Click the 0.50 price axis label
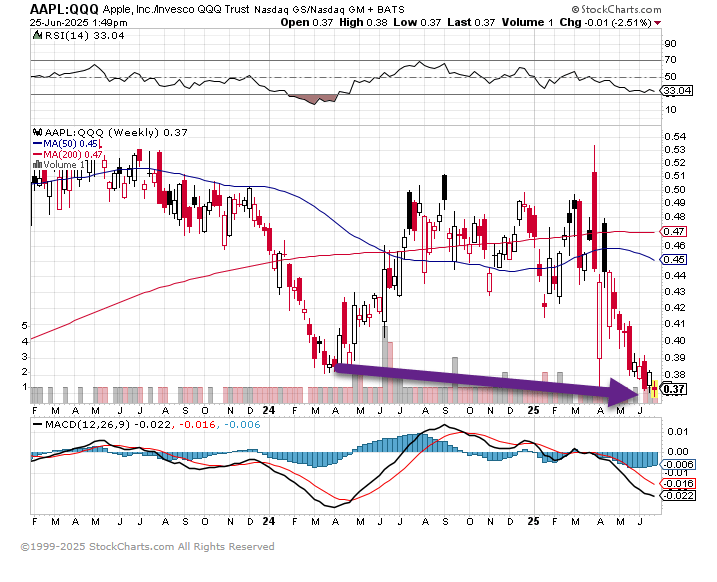Image resolution: width=717 pixels, height=582 pixels. [x=674, y=189]
